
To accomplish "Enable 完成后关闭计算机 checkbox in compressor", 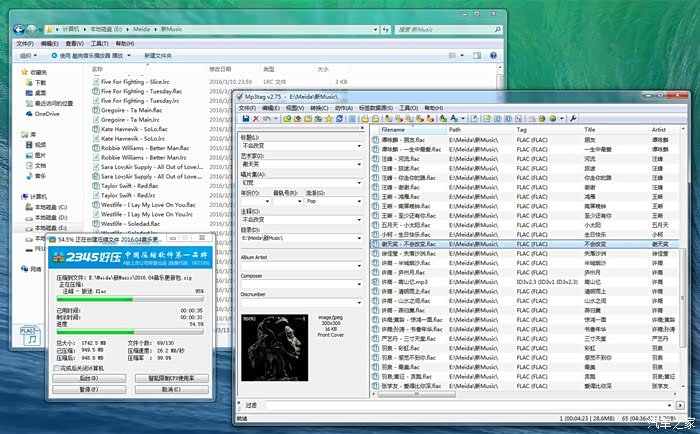I will (x=57, y=369).
